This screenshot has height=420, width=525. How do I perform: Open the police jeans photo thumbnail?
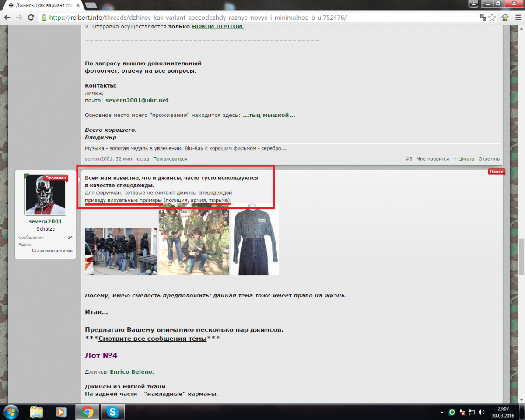pyautogui.click(x=120, y=251)
